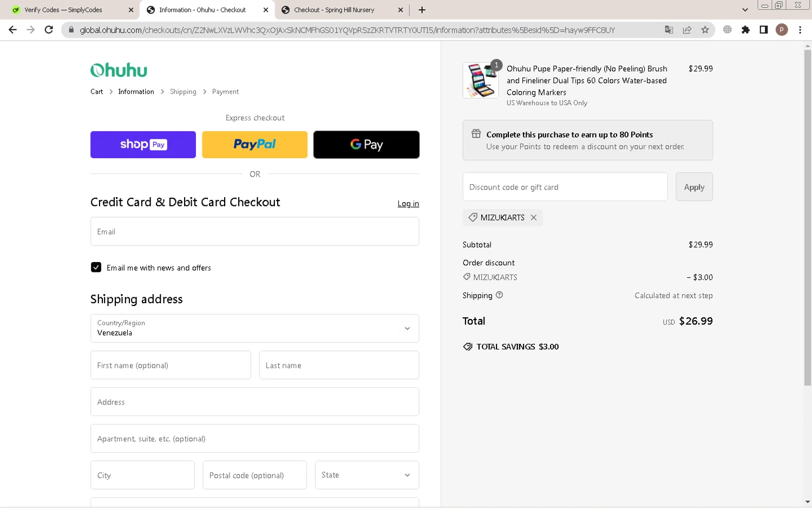Focus the Apartment, suite field
Screen dimensions: 812x508
(254, 439)
